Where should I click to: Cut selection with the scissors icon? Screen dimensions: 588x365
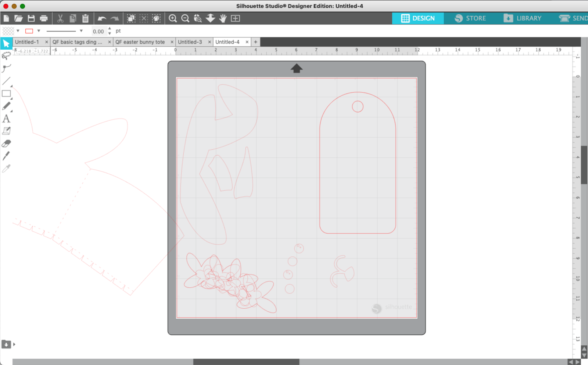(x=60, y=18)
